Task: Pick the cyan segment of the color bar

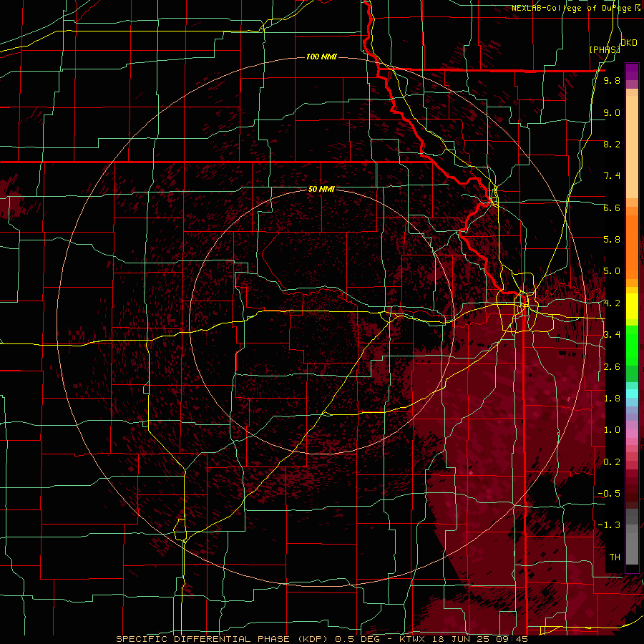Action: (632, 393)
